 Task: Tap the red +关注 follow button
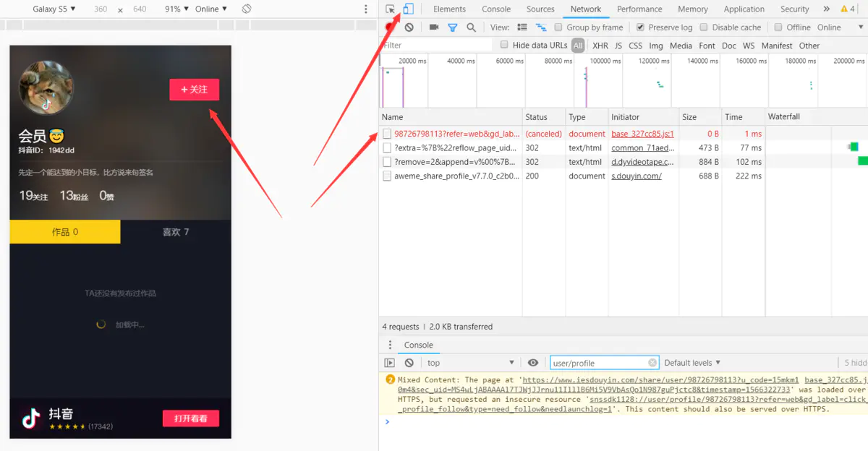(x=194, y=90)
